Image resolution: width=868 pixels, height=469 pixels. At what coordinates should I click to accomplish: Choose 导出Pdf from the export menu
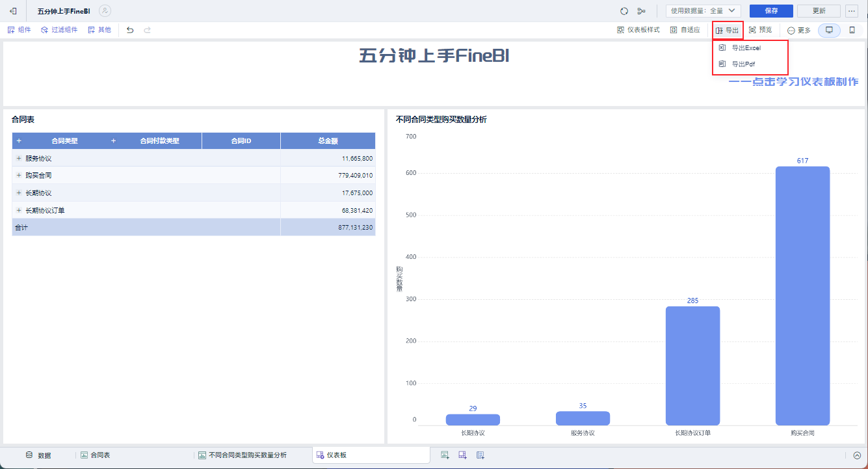pos(750,64)
